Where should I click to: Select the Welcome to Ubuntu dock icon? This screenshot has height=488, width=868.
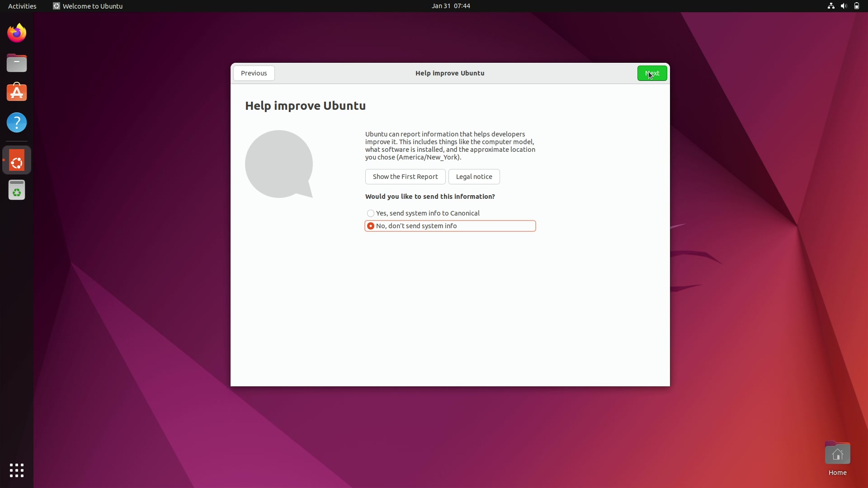tap(17, 160)
